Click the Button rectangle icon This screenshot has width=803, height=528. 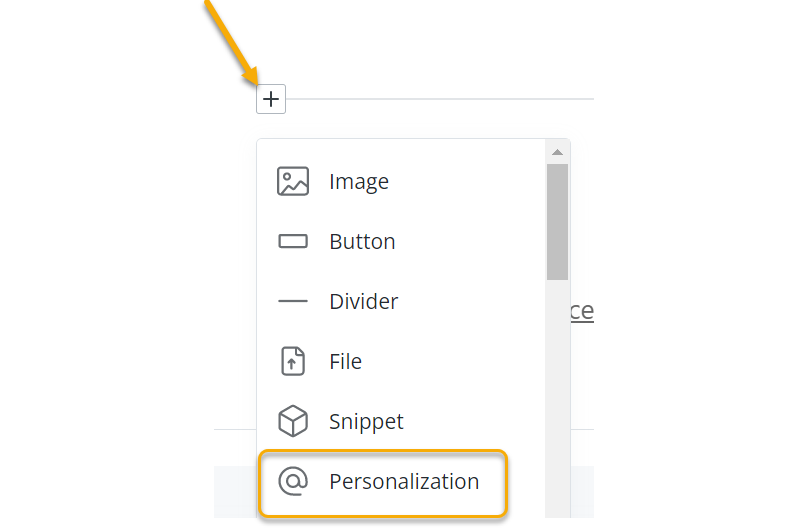pos(293,242)
